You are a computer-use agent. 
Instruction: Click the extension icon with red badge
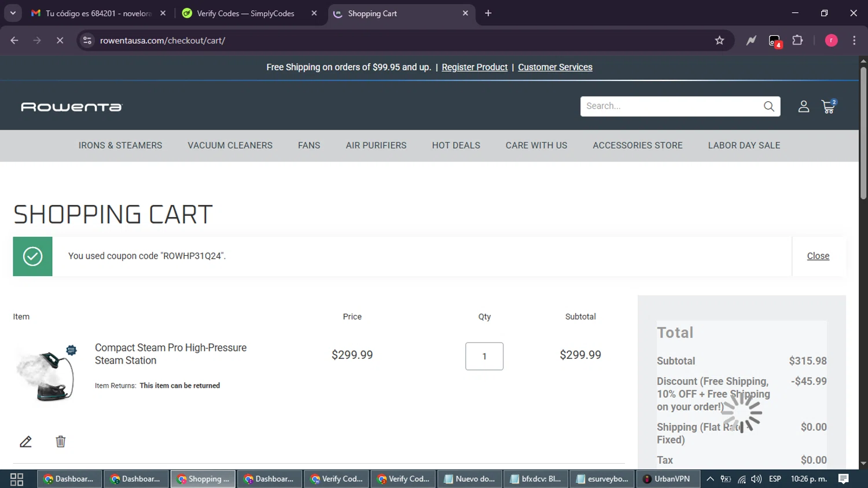point(775,41)
